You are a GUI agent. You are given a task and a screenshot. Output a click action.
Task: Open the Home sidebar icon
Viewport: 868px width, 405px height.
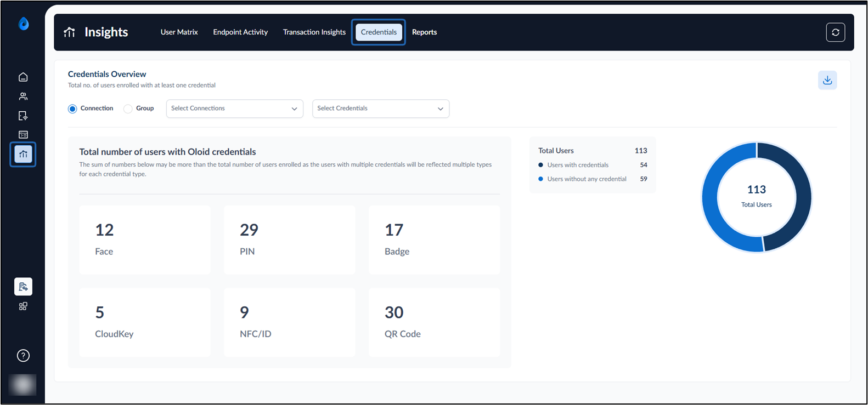(23, 77)
